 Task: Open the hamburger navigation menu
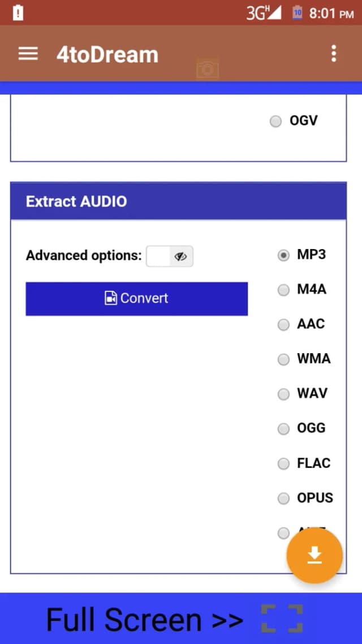click(28, 54)
